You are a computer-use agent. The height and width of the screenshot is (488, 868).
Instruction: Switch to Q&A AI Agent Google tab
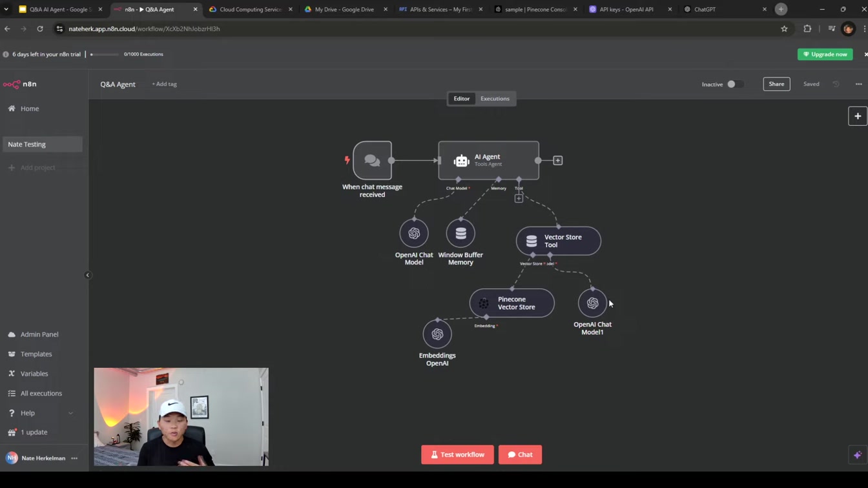point(61,9)
